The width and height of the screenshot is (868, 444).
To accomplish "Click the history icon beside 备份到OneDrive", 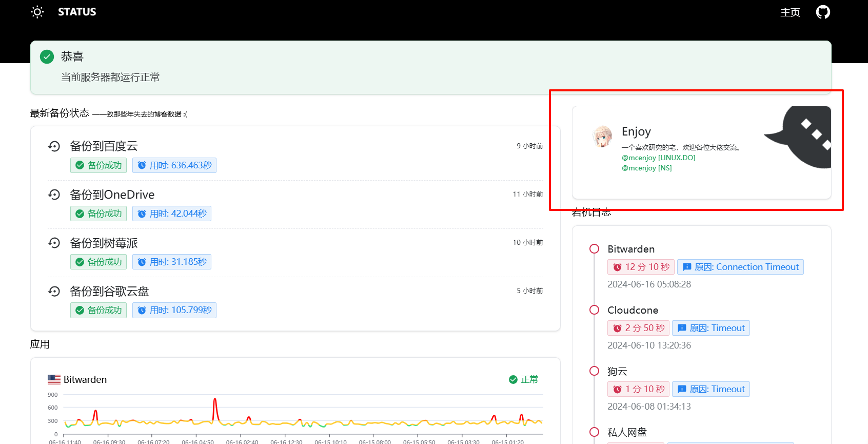I will 54,195.
